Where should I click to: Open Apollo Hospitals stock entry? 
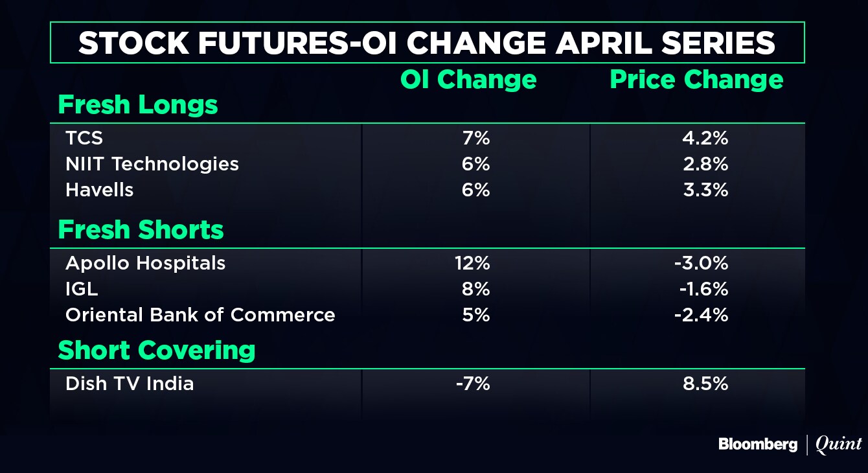pos(146,263)
